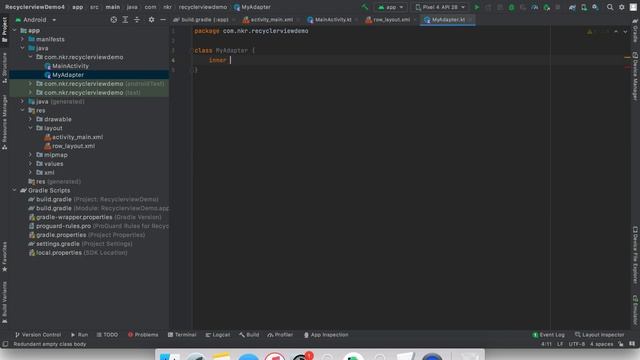The image size is (640, 360).
Task: Open the Layout Inspector
Action: pyautogui.click(x=600, y=335)
